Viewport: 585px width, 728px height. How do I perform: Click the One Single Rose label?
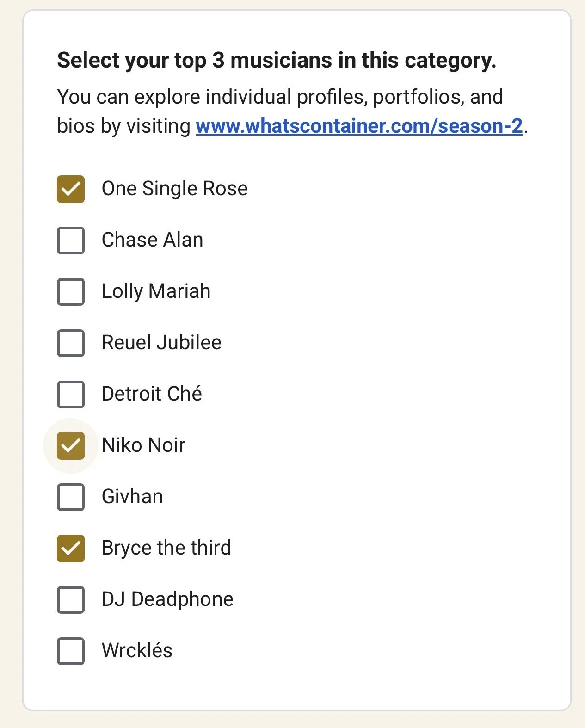pyautogui.click(x=174, y=189)
